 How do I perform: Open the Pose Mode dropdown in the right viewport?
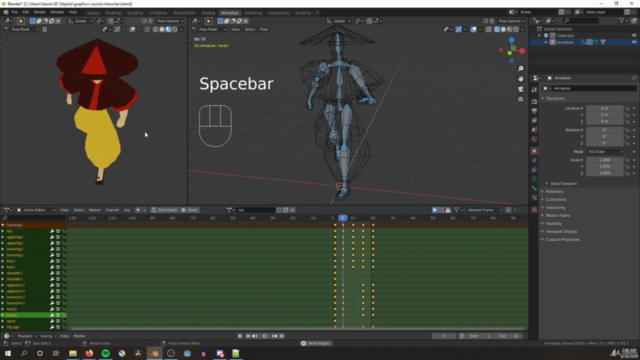[x=210, y=29]
